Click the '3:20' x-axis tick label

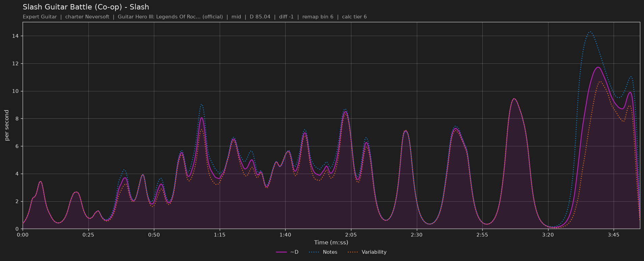point(548,235)
